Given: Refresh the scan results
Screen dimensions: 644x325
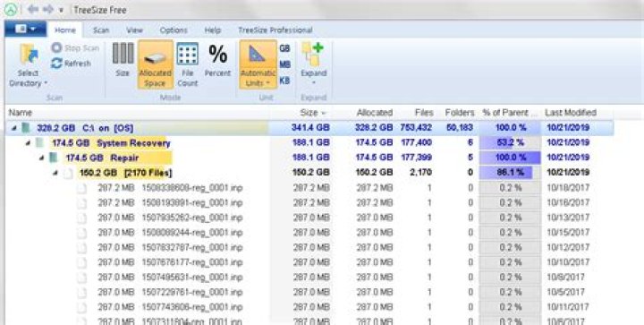Looking at the screenshot, I should [71, 64].
